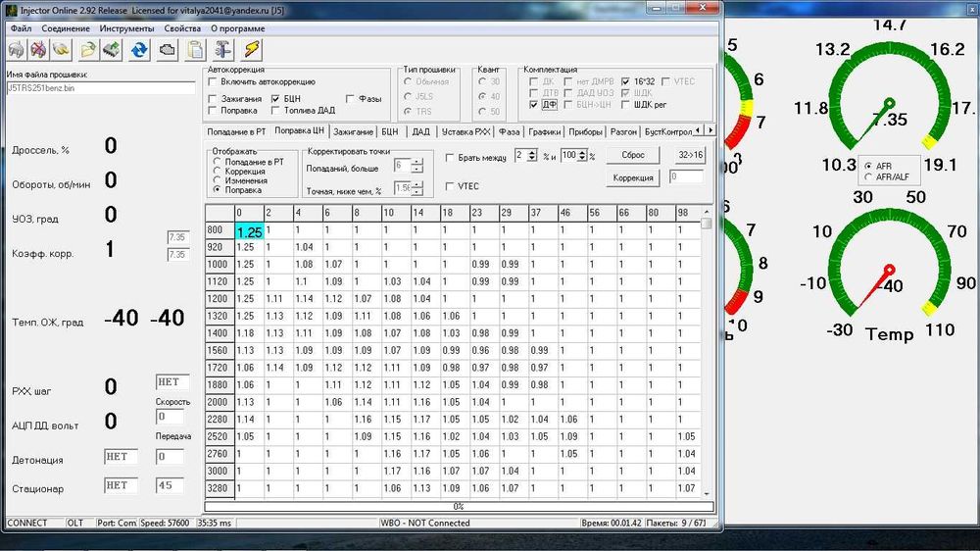Click the yellow lightning bolt icon
980x551 pixels.
pyautogui.click(x=251, y=49)
